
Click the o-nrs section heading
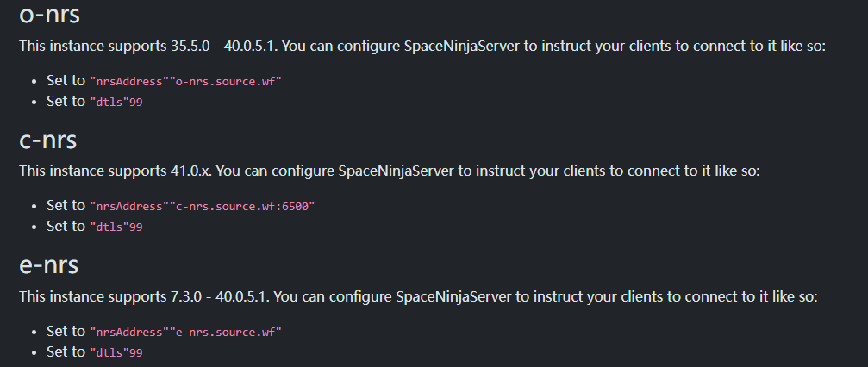click(55, 15)
